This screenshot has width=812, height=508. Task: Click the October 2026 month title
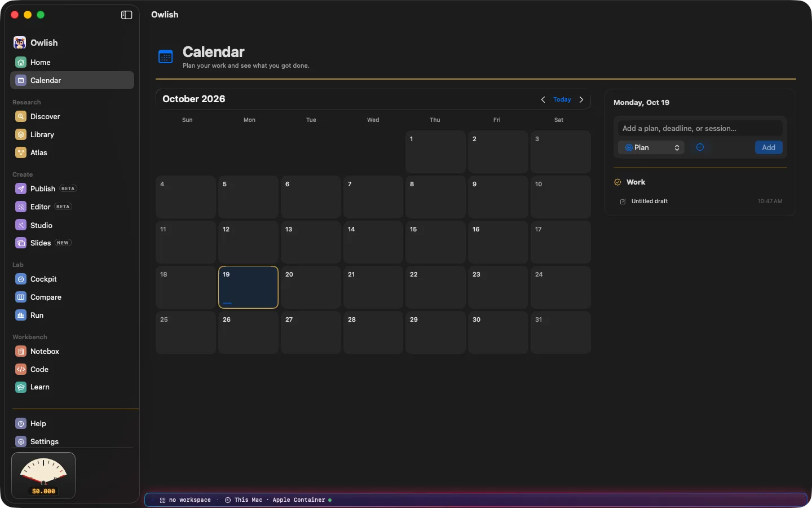point(193,99)
